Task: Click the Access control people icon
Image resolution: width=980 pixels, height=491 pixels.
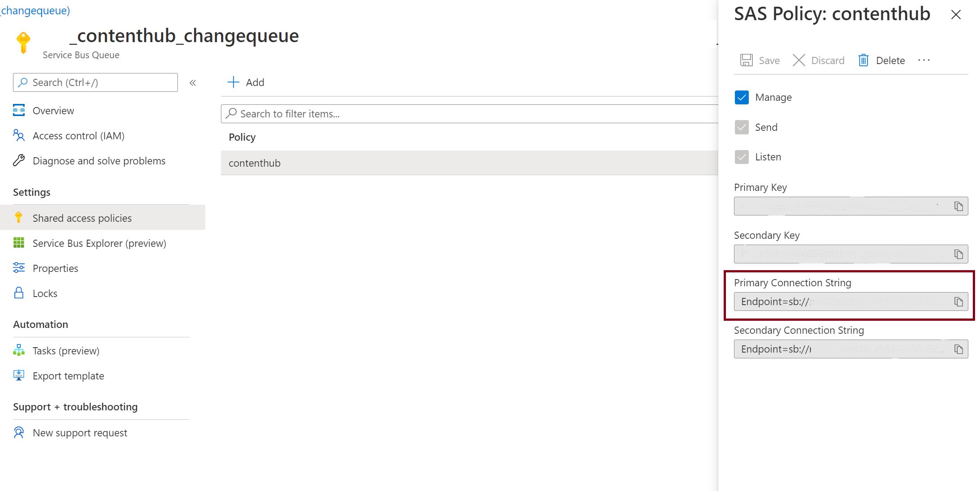Action: (19, 135)
